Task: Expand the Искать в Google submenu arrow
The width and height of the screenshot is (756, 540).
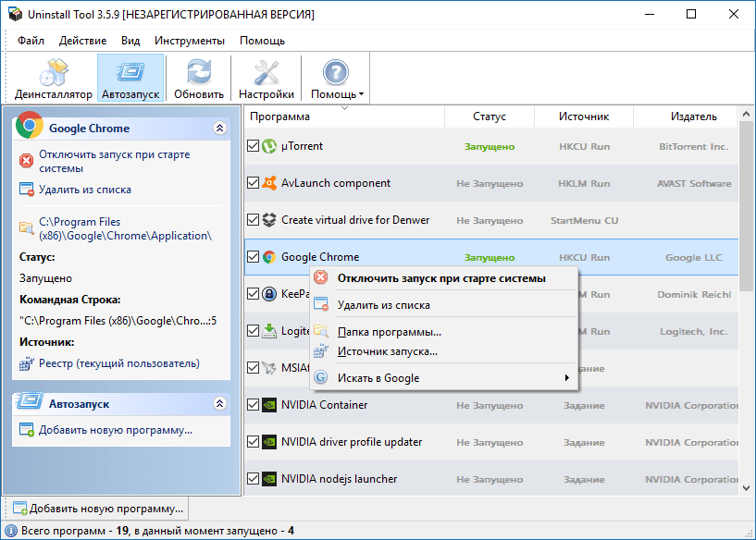Action: click(x=567, y=378)
